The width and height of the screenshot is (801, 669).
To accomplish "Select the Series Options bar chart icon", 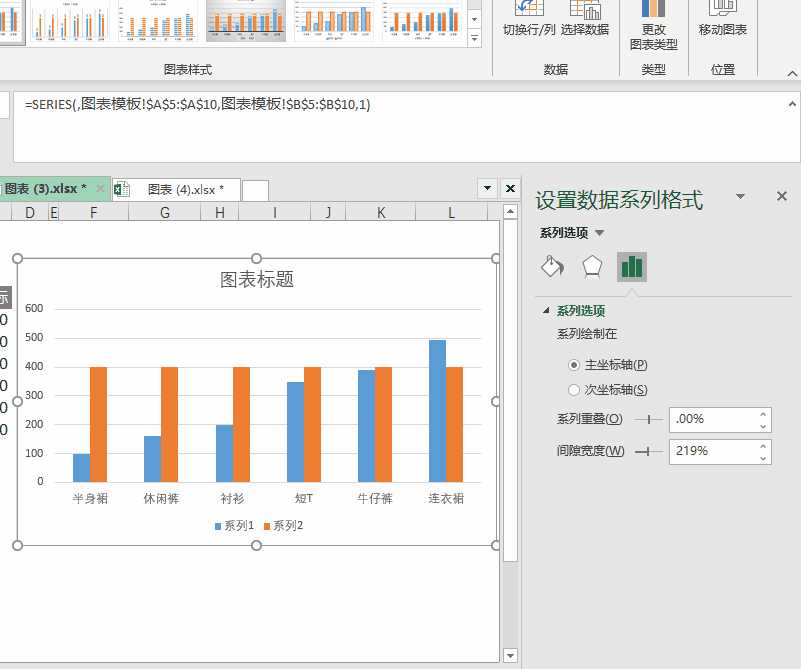I will tap(631, 266).
